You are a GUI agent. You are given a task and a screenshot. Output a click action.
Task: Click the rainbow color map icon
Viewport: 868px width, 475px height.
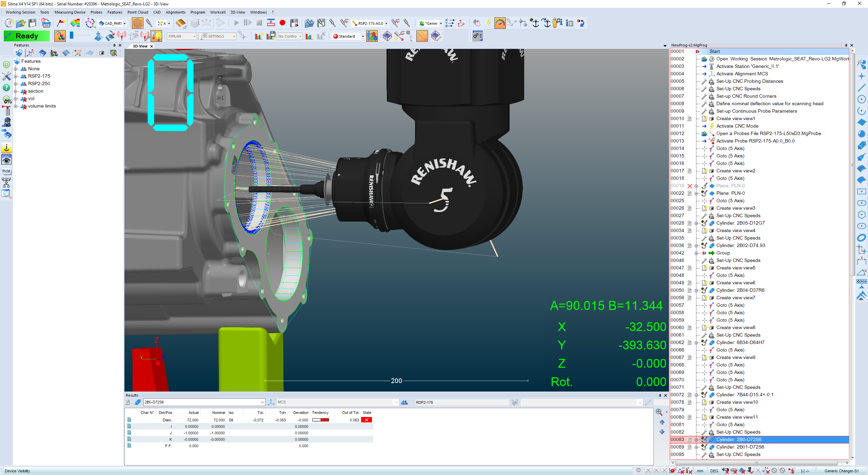click(x=75, y=23)
